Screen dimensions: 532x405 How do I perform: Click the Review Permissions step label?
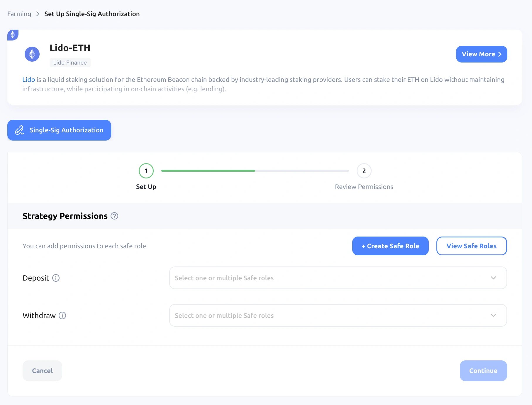coord(364,187)
